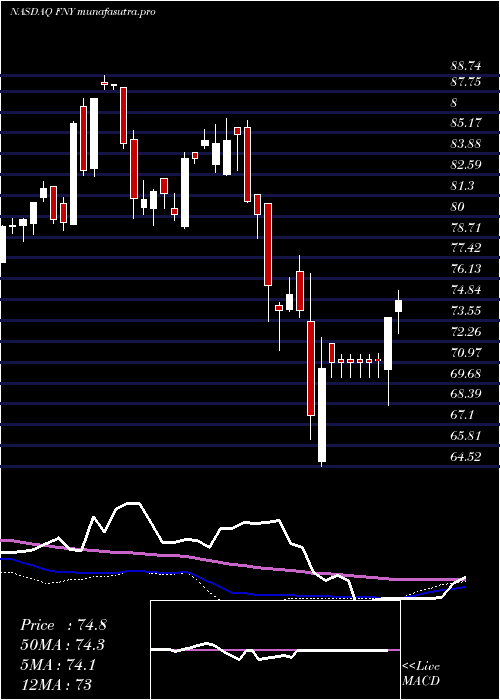Click the 76.13 price axis label
Image resolution: width=500 pixels, height=700 pixels.
466,269
